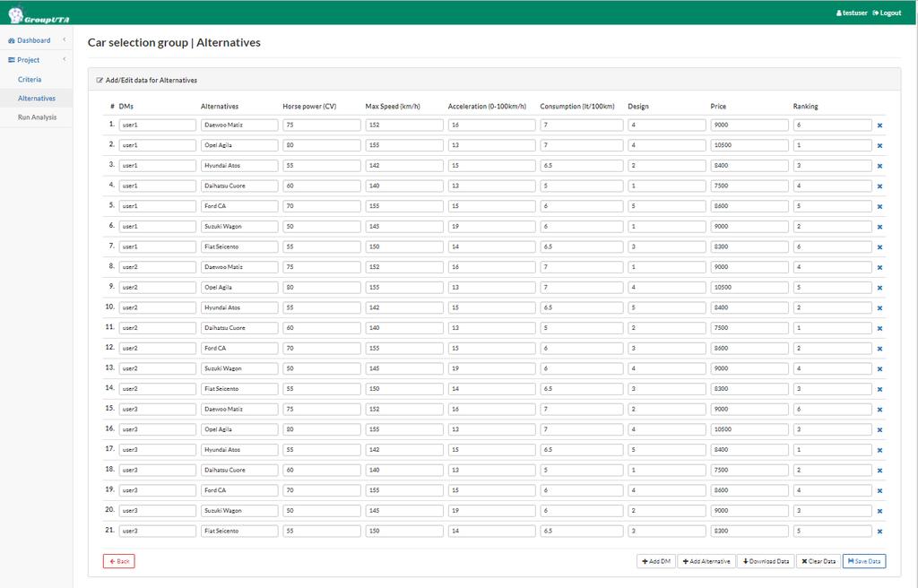The height and width of the screenshot is (588, 918).
Task: Open Run Analysis page
Action: tap(37, 117)
